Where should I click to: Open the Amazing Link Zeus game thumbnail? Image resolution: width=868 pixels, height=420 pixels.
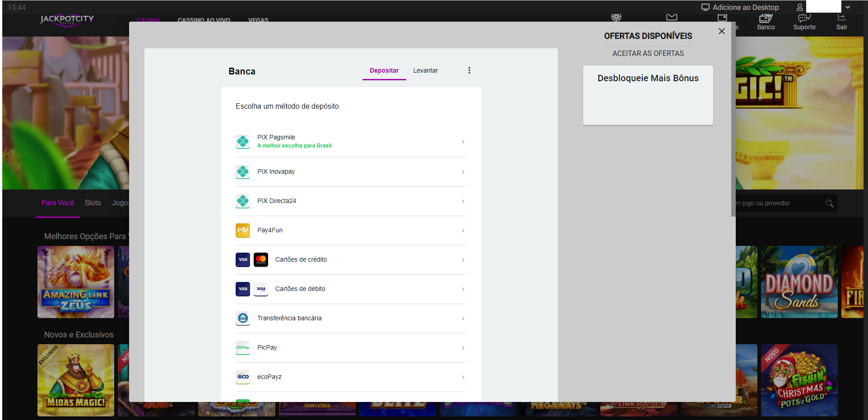76,282
